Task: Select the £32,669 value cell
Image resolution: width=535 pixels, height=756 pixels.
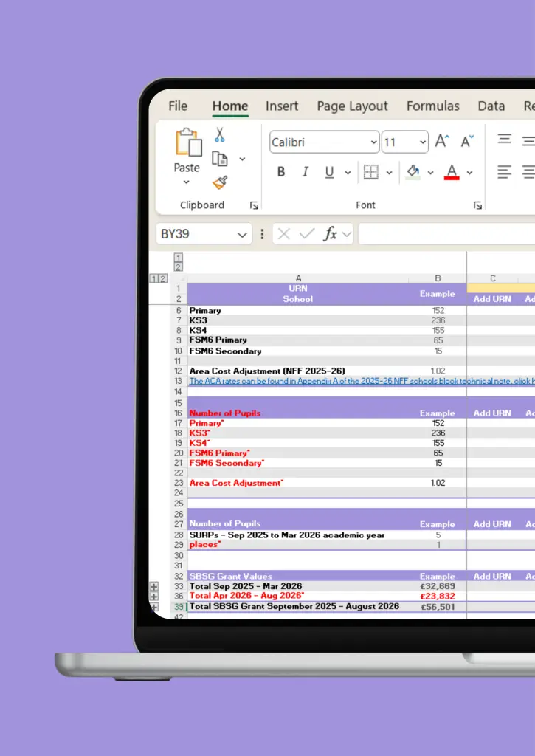Action: [438, 586]
